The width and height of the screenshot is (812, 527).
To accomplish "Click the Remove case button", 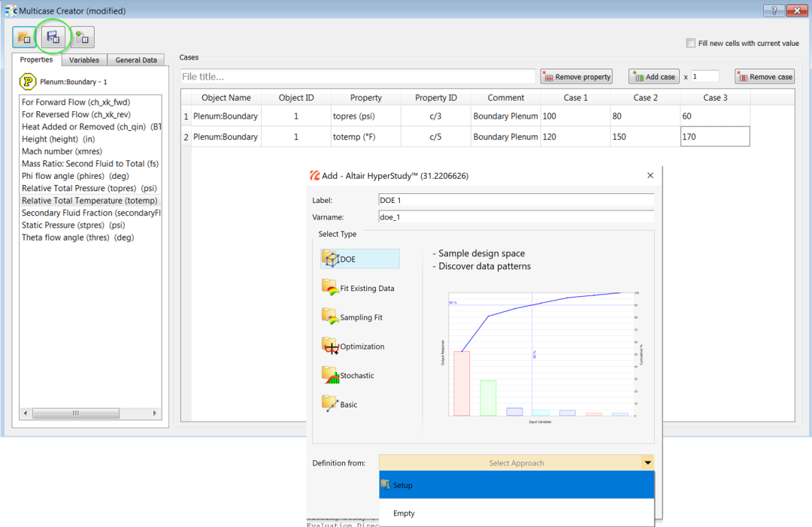I will [x=765, y=77].
